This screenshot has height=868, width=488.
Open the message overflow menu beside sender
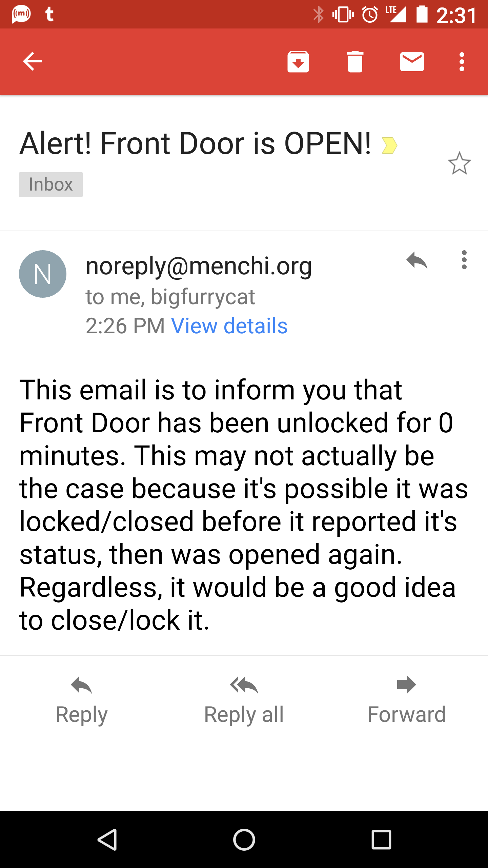tap(464, 260)
